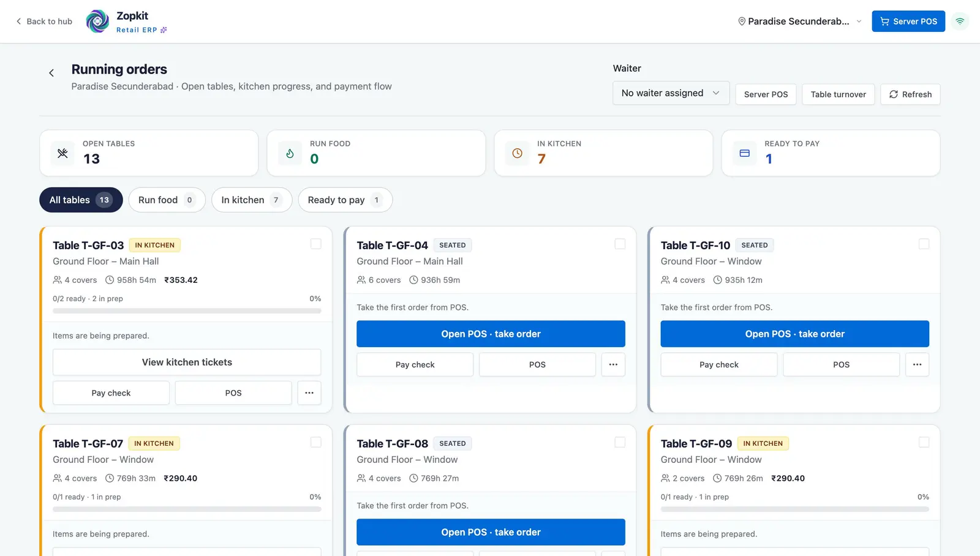Click covers people icon on Table T-GF-04
Screen dimensions: 980x556
click(361, 280)
